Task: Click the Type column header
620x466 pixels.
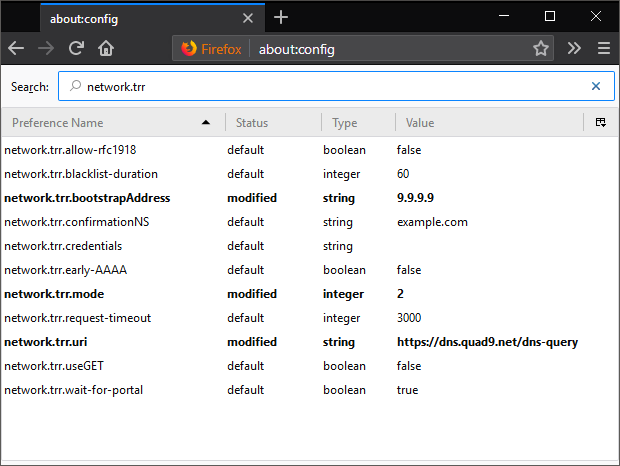Action: coord(357,123)
